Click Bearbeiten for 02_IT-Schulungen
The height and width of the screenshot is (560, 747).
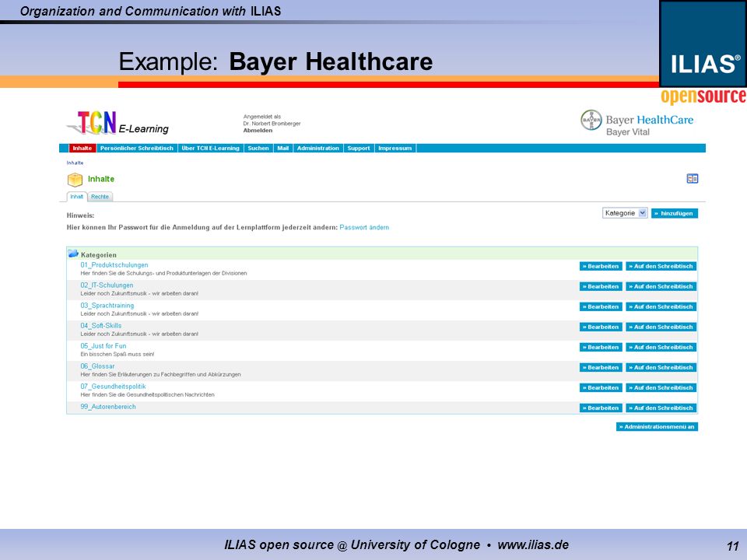click(601, 287)
